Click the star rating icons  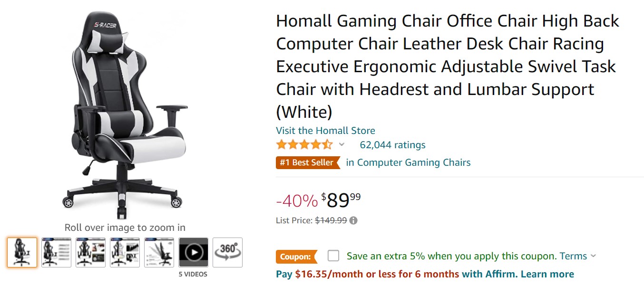tap(304, 145)
